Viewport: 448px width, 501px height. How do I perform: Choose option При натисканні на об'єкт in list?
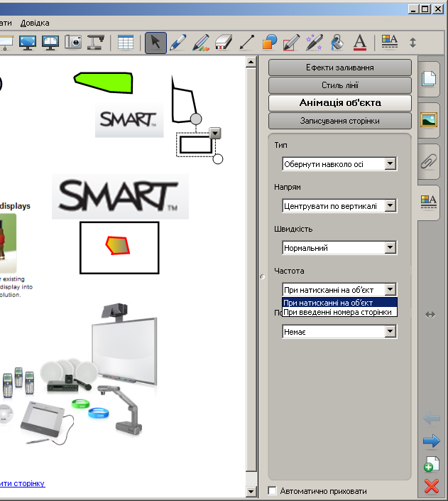[340, 302]
